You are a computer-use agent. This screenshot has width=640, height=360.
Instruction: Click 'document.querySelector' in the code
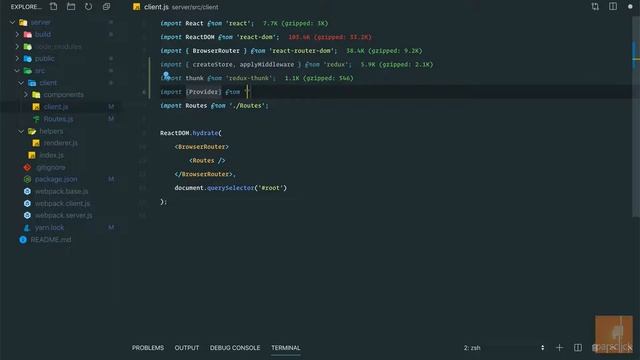pyautogui.click(x=214, y=188)
